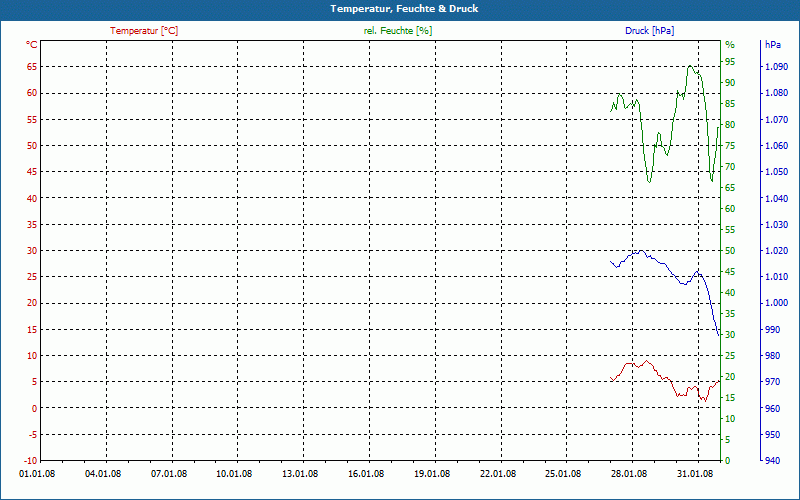This screenshot has width=800, height=500.
Task: Click the '25.01.08' date label
Action: click(x=563, y=473)
